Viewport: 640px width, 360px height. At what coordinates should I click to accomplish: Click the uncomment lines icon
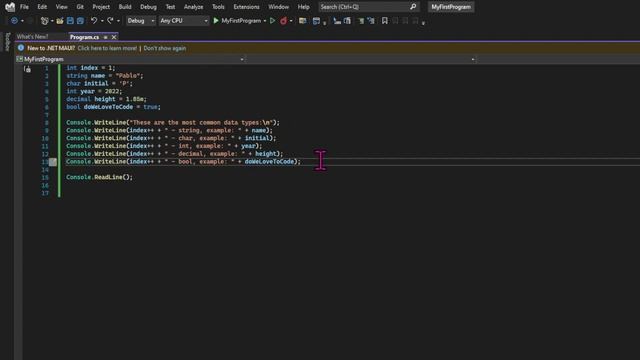pos(371,21)
